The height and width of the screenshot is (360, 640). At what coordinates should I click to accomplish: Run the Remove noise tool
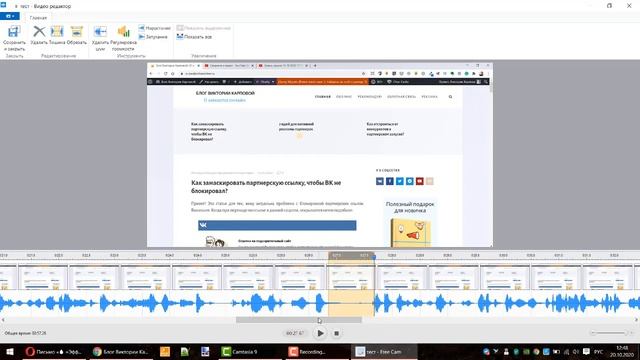(100, 38)
